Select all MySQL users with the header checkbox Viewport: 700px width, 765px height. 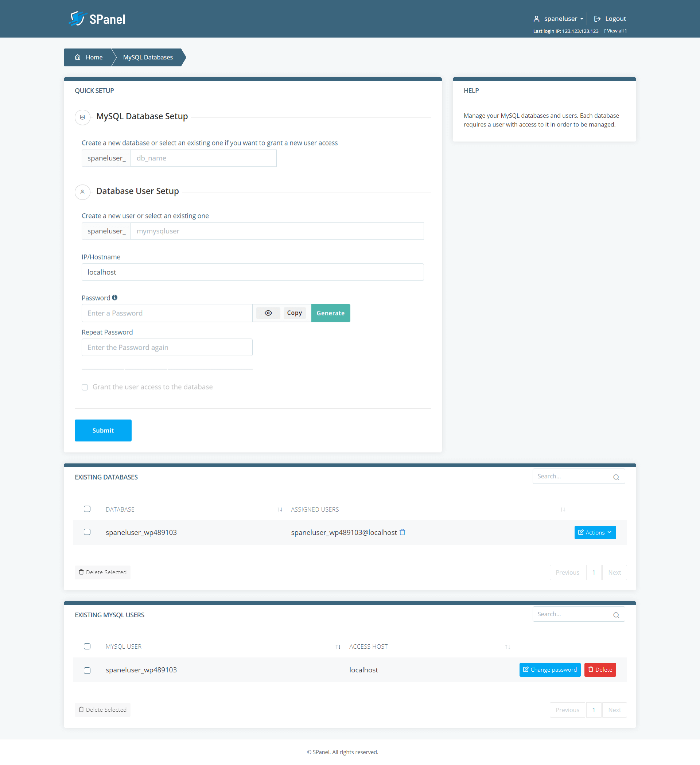[x=87, y=646]
